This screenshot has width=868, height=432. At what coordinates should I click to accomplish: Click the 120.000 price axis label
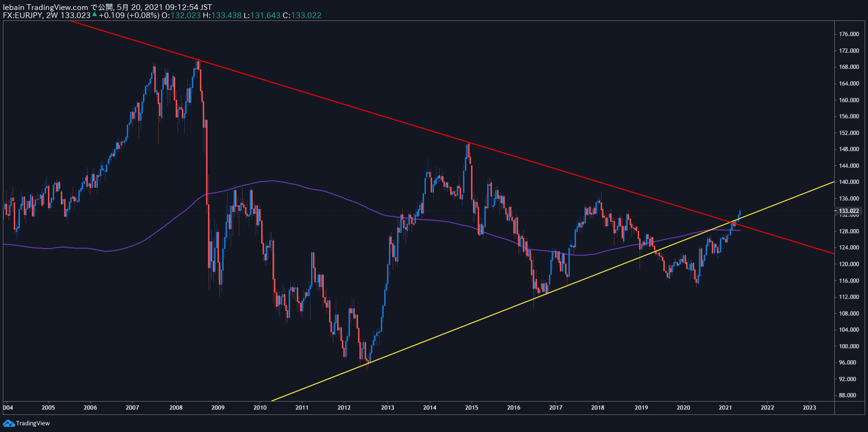click(x=849, y=264)
